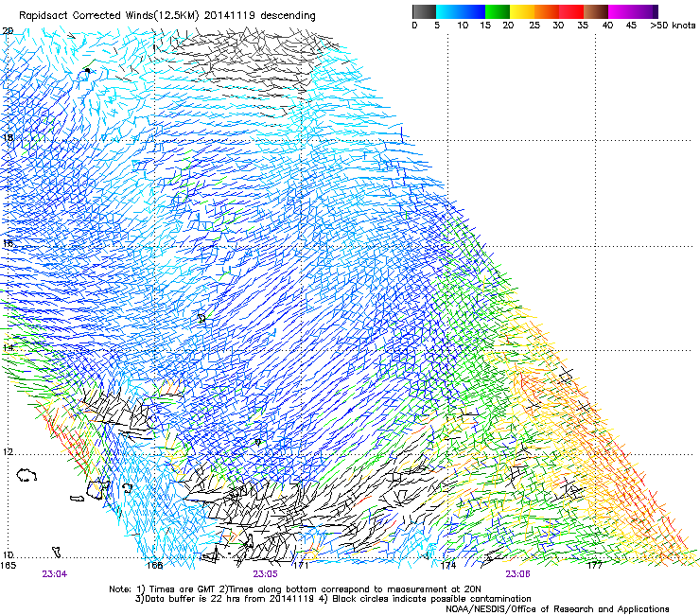This screenshot has width=700, height=615.
Task: Pick the gray 0-5 knots legend swatch
Action: [424, 11]
